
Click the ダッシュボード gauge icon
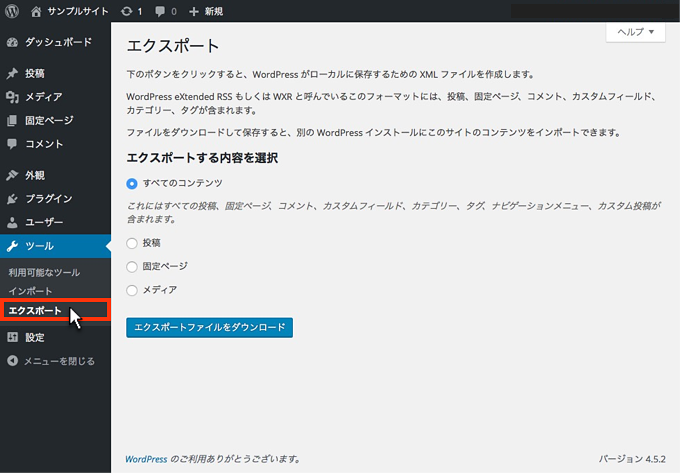[12, 42]
